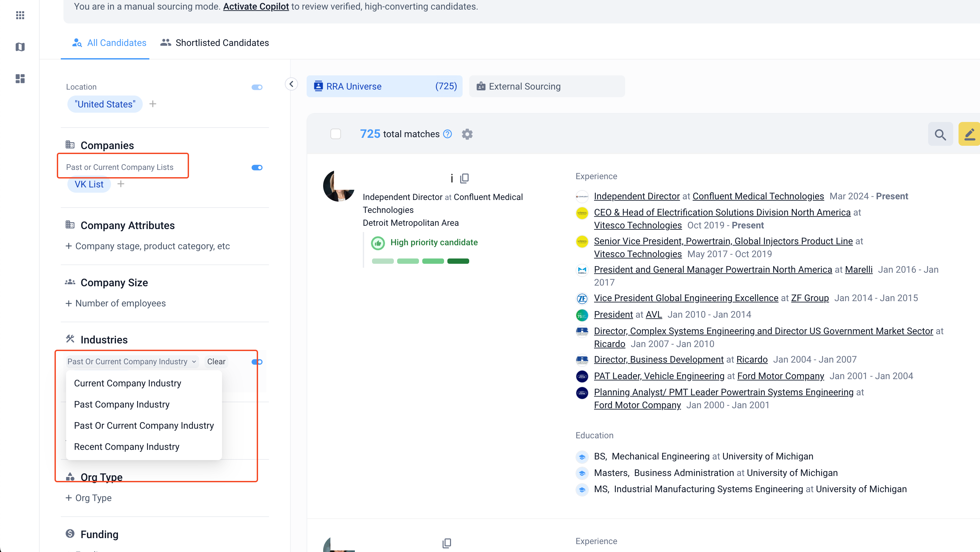Copy first candidate's profile with copy icon
The height and width of the screenshot is (552, 980).
click(x=464, y=178)
